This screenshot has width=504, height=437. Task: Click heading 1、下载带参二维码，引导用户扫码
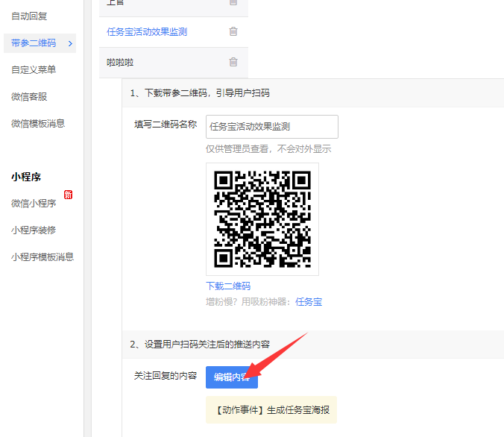[x=200, y=93]
